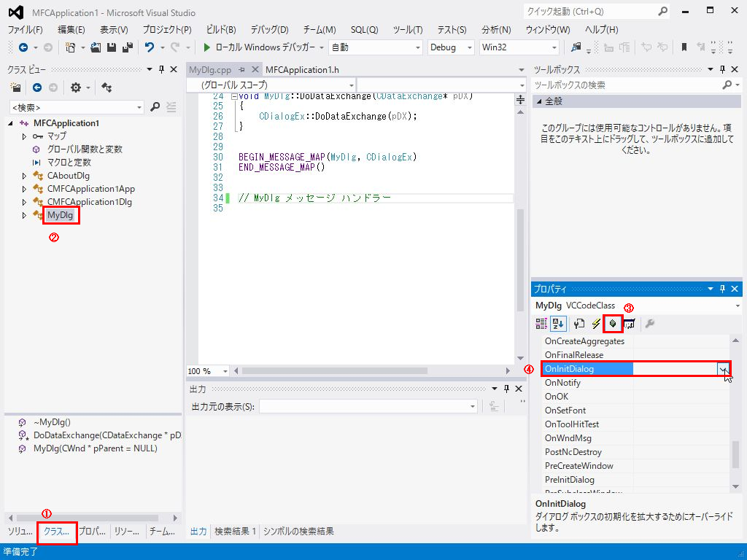This screenshot has width=747, height=560.
Task: Click Class View back arrow
Action: tap(37, 87)
